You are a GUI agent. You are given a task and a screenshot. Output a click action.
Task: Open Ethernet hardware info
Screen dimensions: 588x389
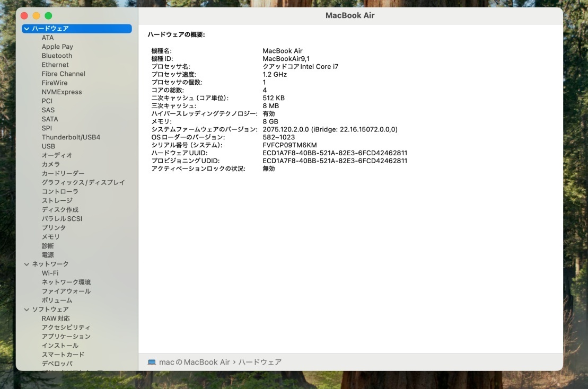click(55, 65)
